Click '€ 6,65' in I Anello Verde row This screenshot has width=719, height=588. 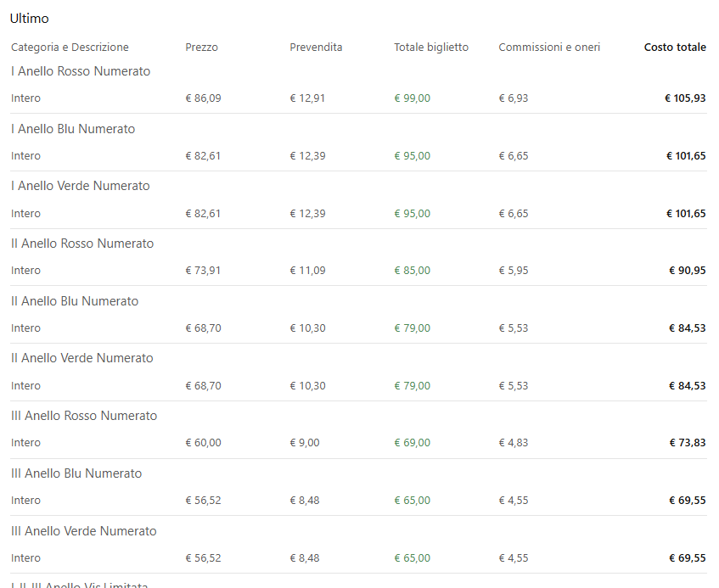pyautogui.click(x=513, y=214)
